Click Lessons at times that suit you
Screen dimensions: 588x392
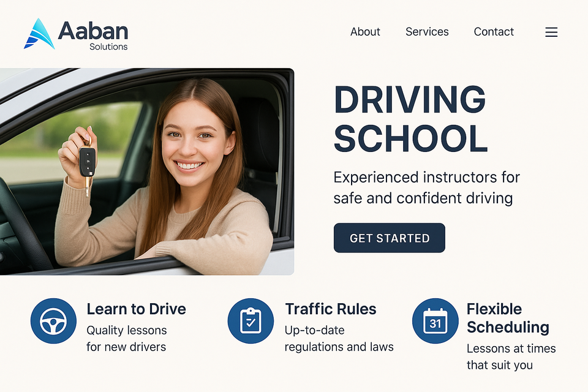click(511, 356)
